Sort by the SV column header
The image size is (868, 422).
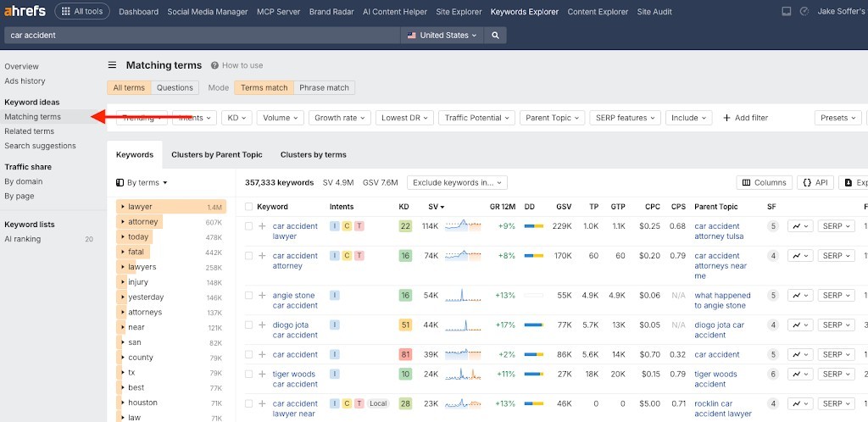coord(437,206)
